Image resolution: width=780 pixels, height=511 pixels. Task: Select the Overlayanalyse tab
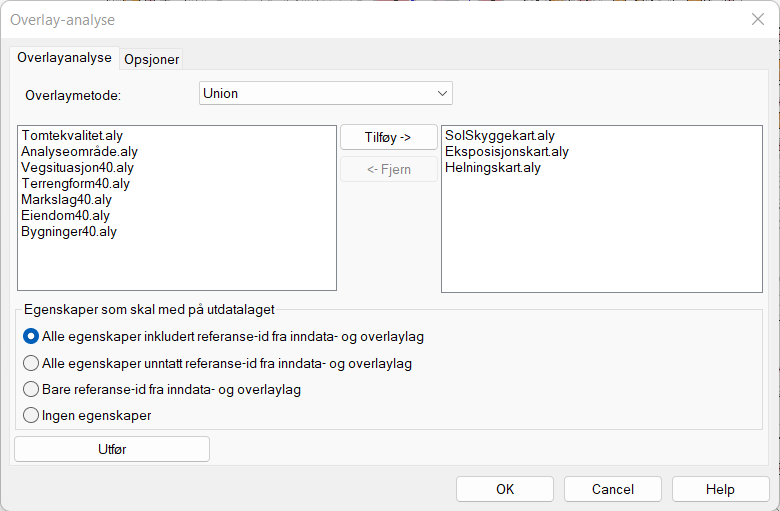click(64, 58)
